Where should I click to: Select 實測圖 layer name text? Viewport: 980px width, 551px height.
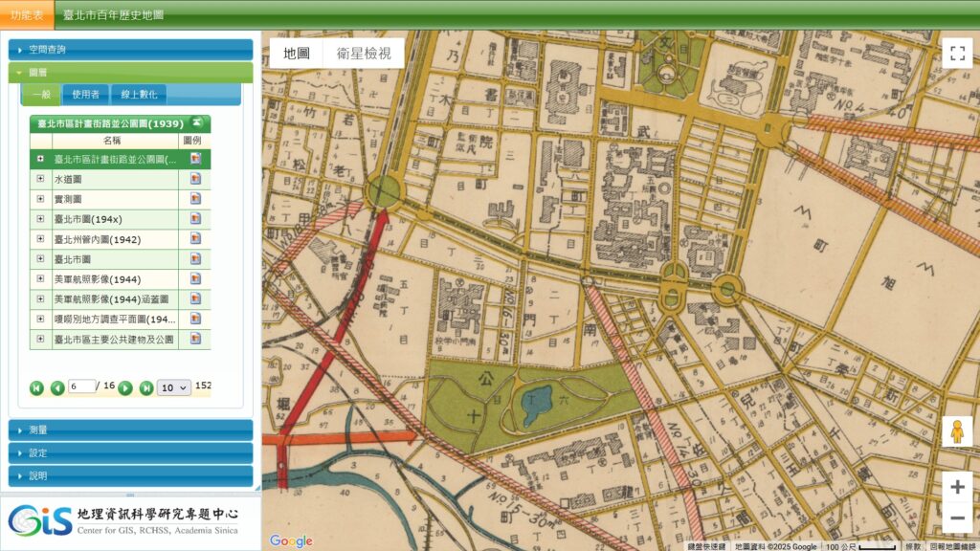68,199
